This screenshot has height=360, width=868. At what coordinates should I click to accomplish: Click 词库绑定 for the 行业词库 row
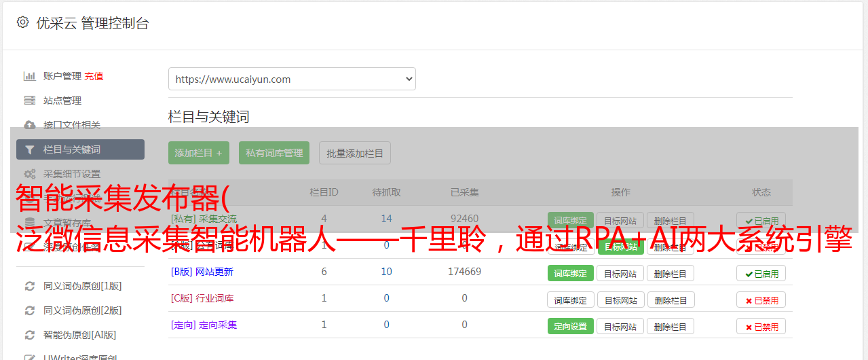[571, 300]
